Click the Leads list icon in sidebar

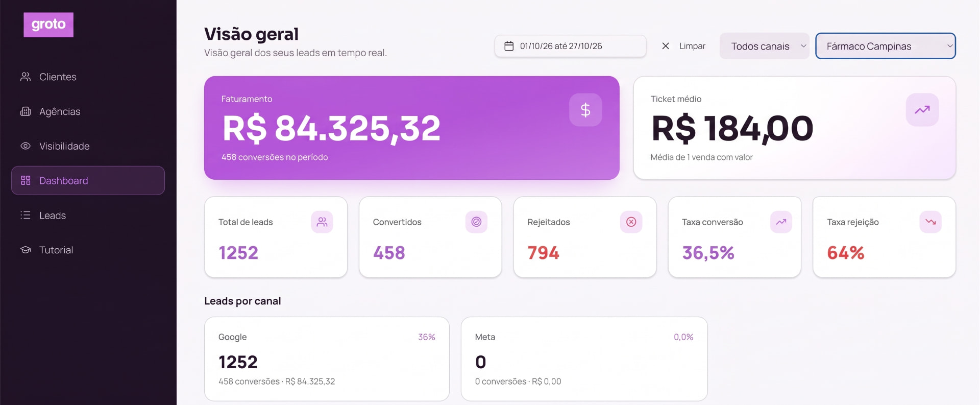pyautogui.click(x=26, y=215)
